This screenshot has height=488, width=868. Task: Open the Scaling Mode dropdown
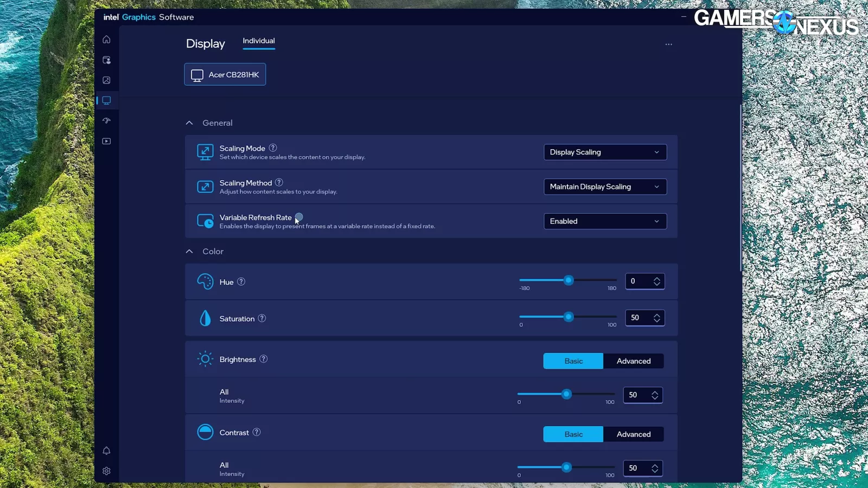605,152
